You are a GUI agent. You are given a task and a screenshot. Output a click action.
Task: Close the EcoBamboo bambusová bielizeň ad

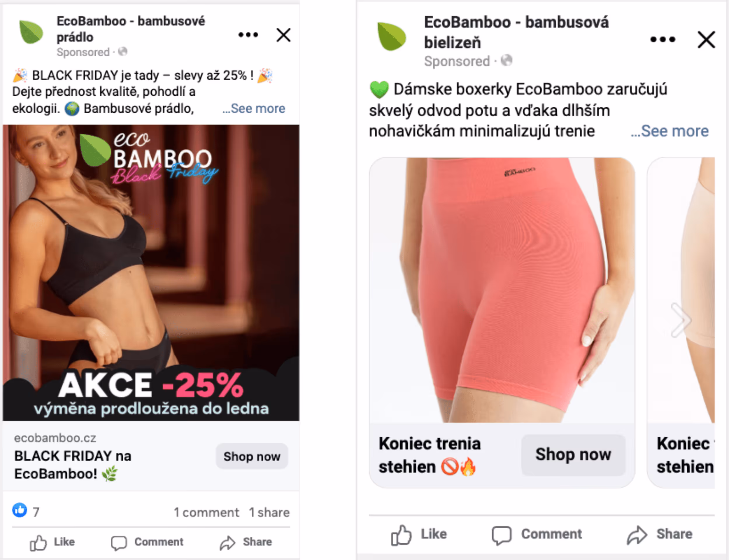pyautogui.click(x=706, y=40)
